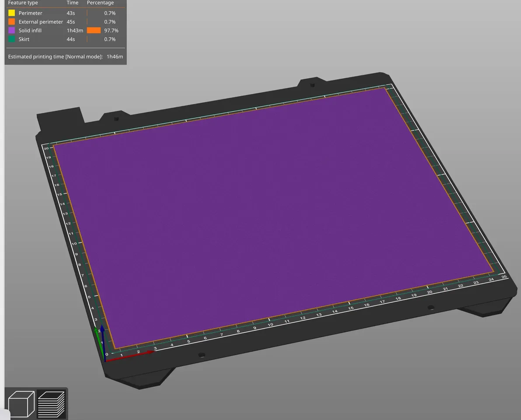Click the Solid infill 1h43m time value
The height and width of the screenshot is (420, 521).
click(x=74, y=30)
